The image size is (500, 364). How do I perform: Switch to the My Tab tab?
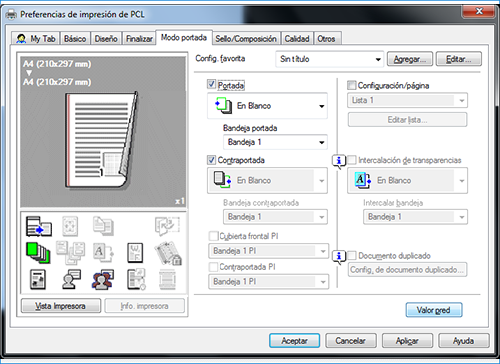point(35,39)
